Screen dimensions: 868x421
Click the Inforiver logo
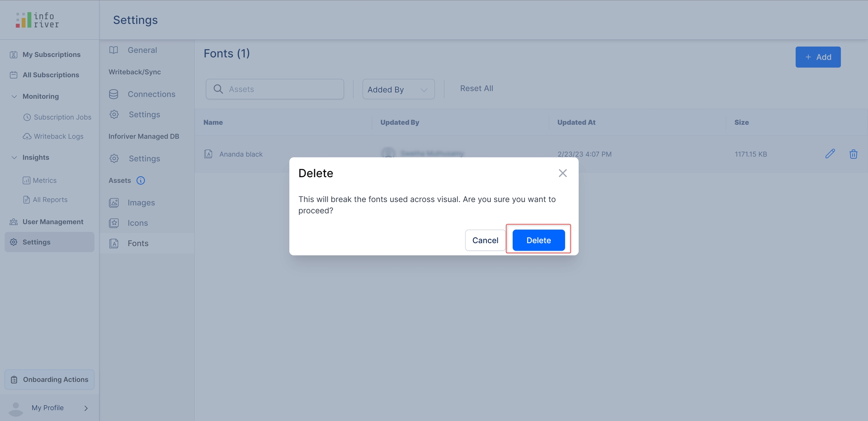(37, 20)
